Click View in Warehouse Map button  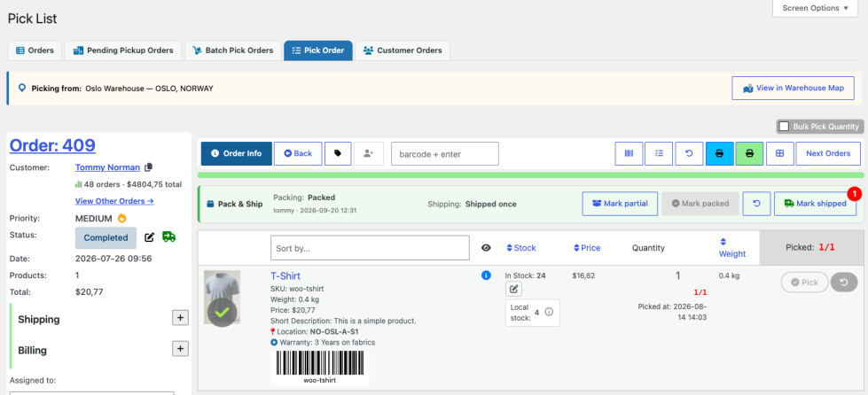793,88
